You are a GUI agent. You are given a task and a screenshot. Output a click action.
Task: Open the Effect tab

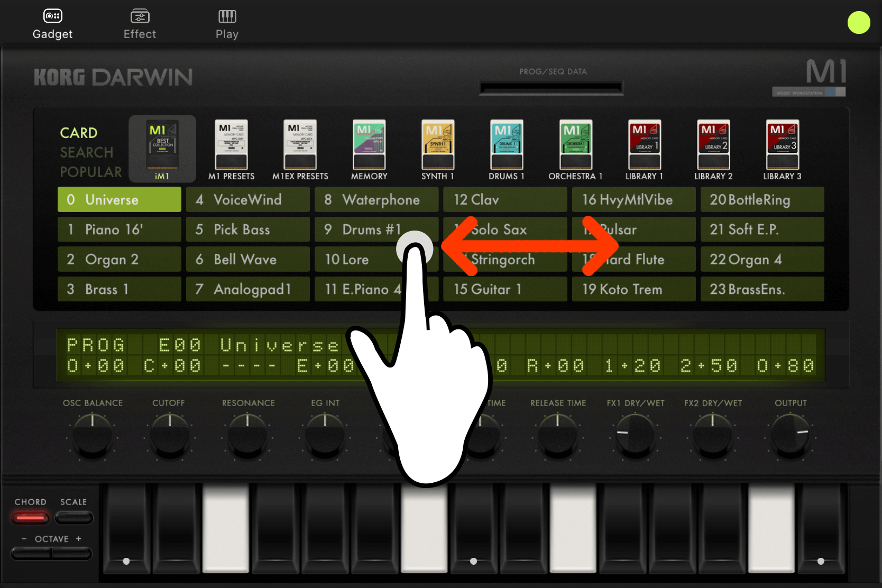click(140, 24)
